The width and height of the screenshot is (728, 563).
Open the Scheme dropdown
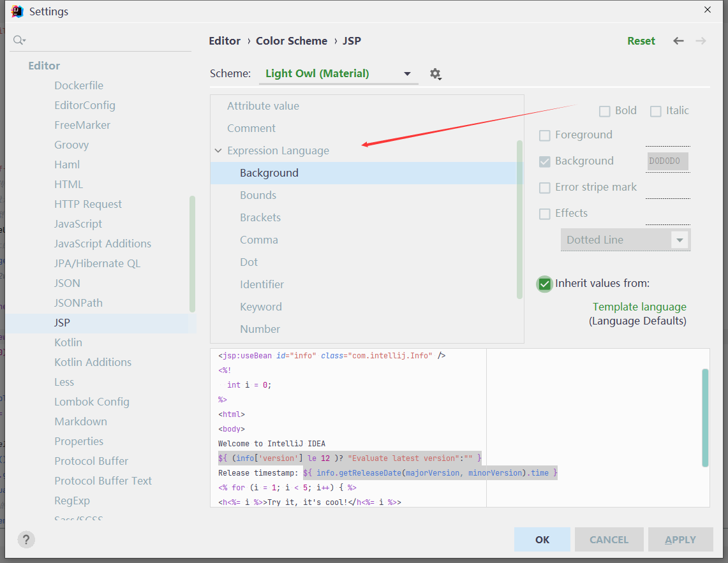pos(338,74)
